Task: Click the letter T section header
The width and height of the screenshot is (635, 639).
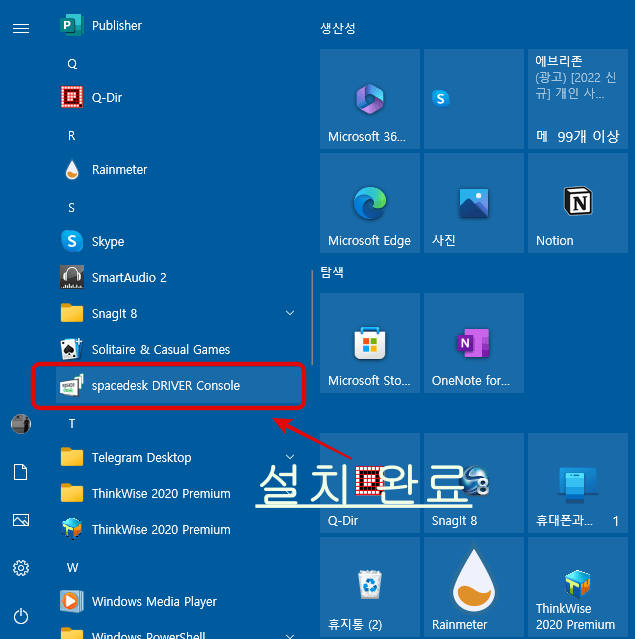Action: 72,424
